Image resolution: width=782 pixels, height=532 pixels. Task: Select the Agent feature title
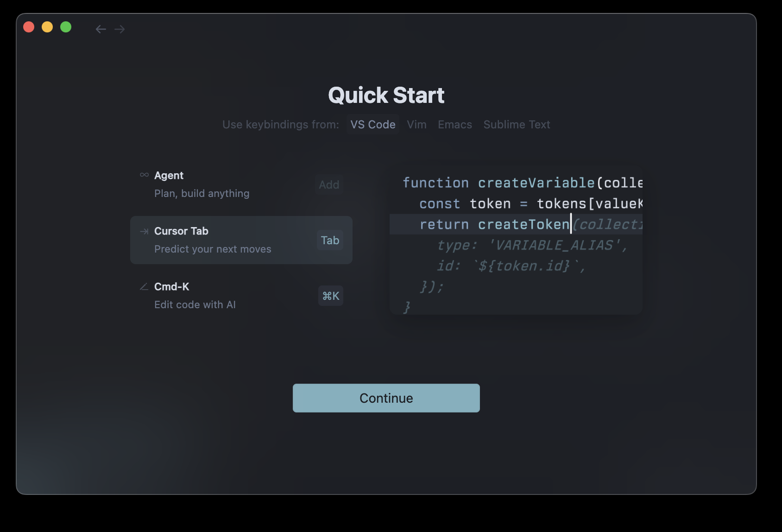tap(169, 176)
